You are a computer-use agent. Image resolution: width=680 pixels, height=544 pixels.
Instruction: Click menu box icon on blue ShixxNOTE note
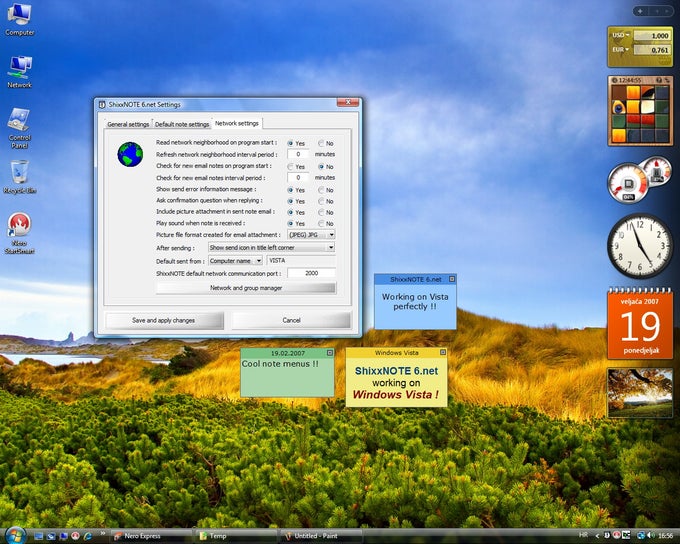[x=452, y=279]
